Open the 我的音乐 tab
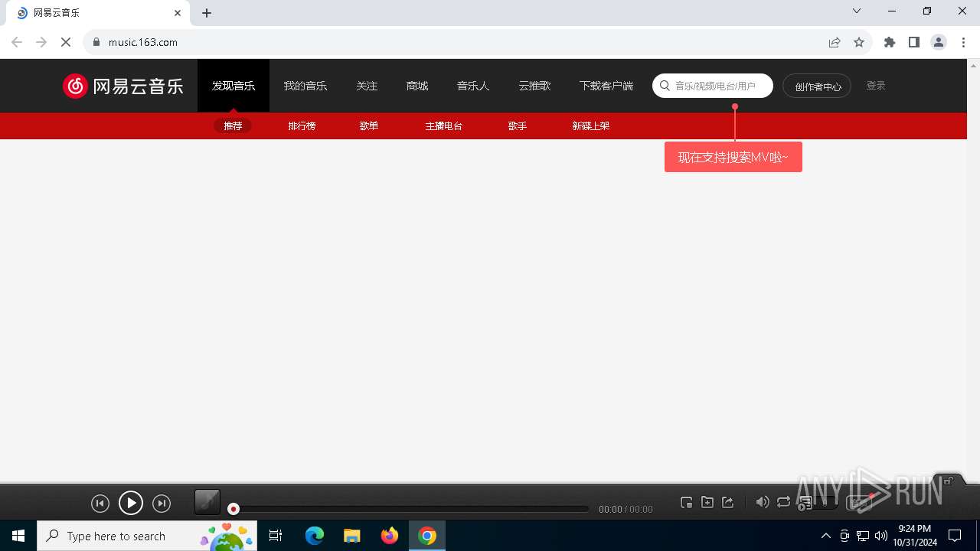This screenshot has width=980, height=551. (x=305, y=86)
